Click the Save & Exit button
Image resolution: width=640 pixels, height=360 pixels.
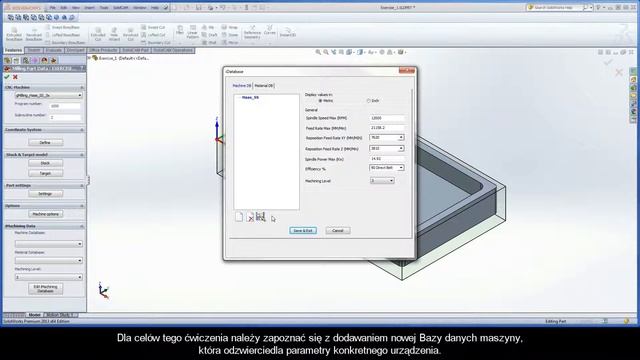(303, 231)
